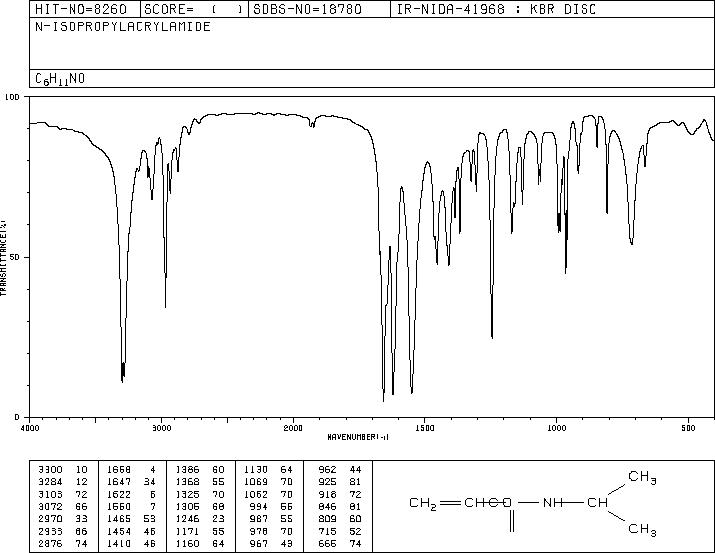Select peak 1465 in the peak table
Viewport: 715px width, 553px height.
(x=119, y=519)
